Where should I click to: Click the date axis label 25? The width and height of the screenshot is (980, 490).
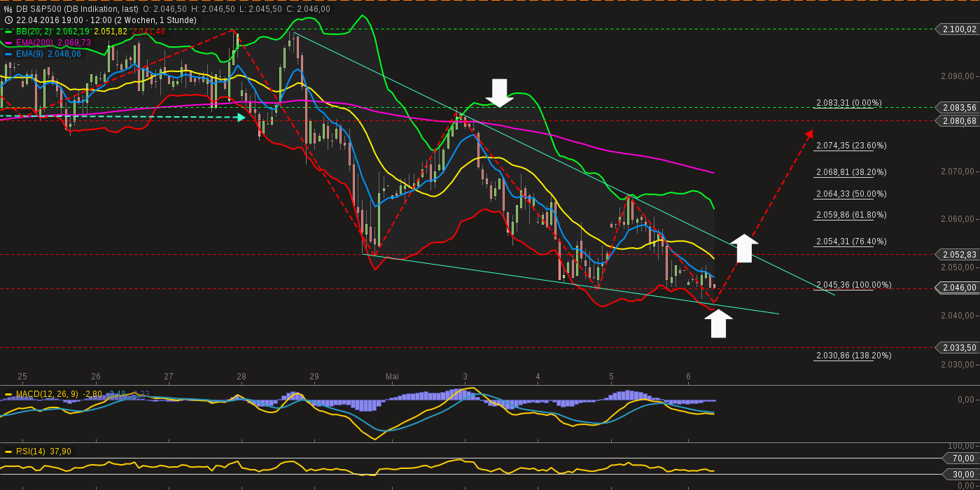coord(22,377)
